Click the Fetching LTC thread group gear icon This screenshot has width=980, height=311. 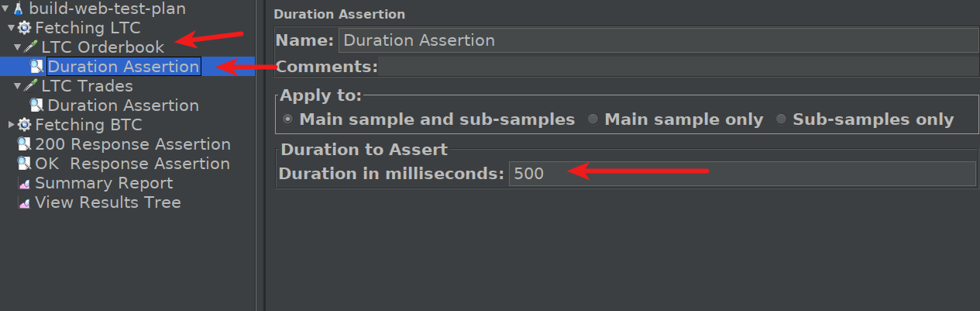[25, 28]
